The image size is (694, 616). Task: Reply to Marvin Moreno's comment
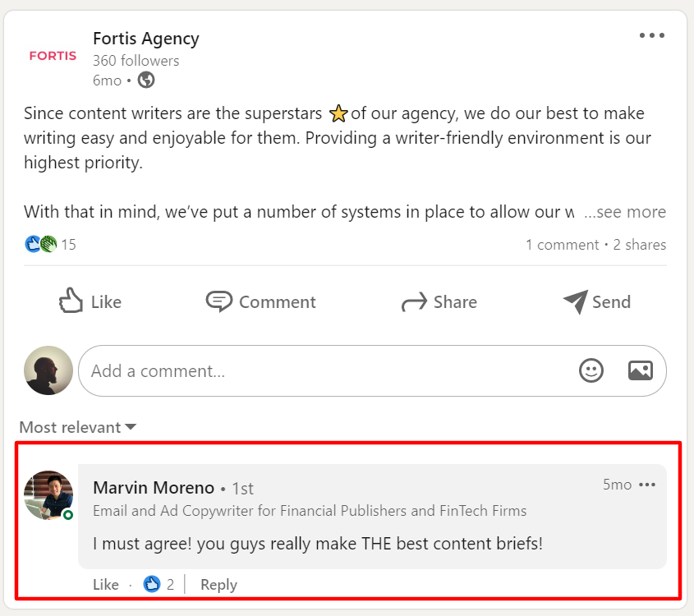click(218, 585)
